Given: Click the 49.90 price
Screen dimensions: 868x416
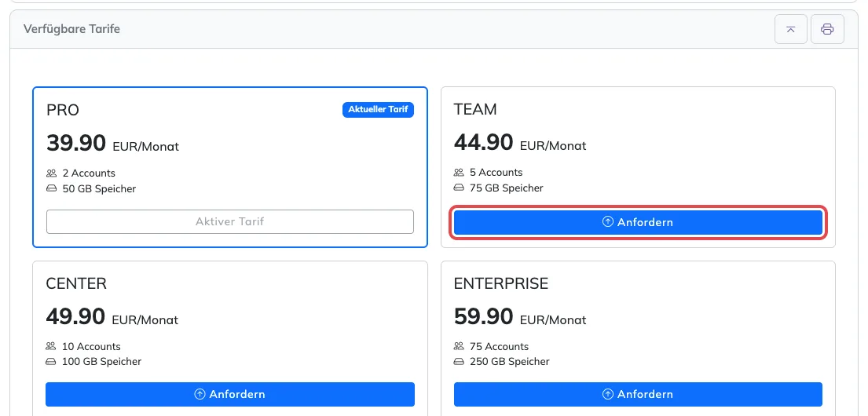Looking at the screenshot, I should click(75, 317).
